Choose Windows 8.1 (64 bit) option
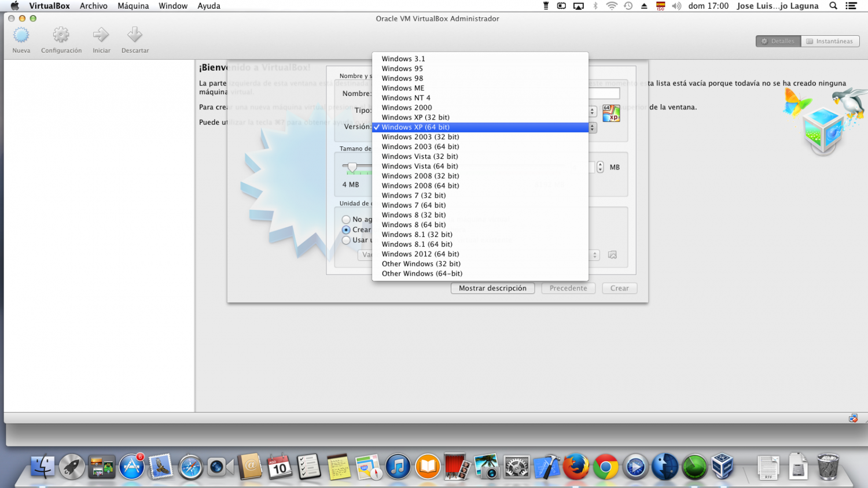 [480, 244]
